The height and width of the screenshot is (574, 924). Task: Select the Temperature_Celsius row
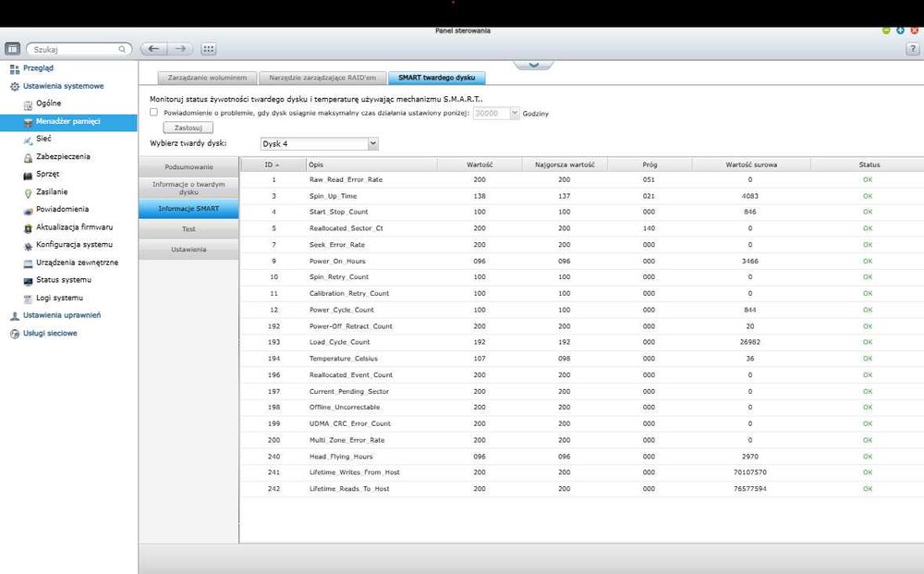point(582,359)
